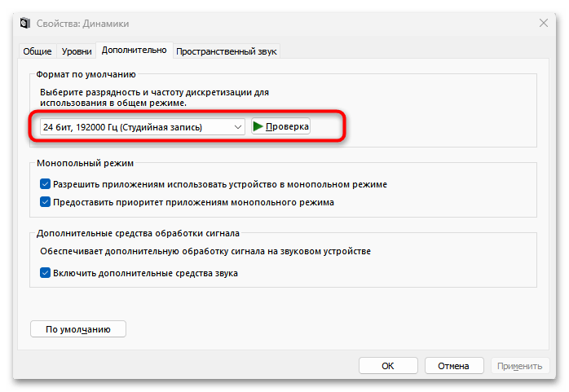Click the Дополнительные средства обработки сигнала label
This screenshot has height=392, width=569.
click(x=138, y=233)
